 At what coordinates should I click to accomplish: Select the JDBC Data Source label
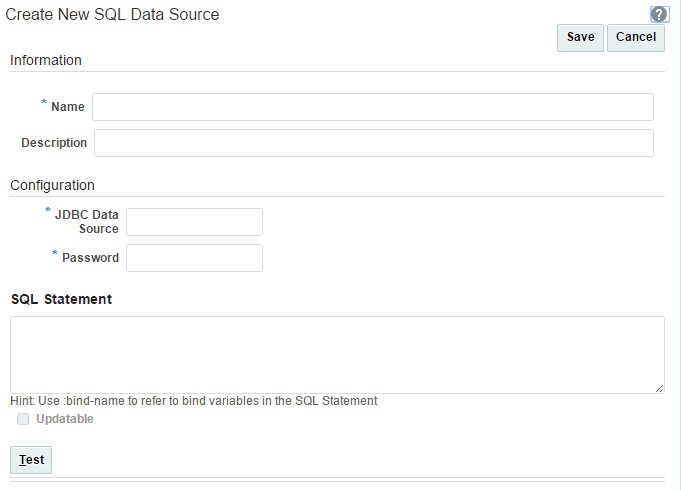(87, 222)
